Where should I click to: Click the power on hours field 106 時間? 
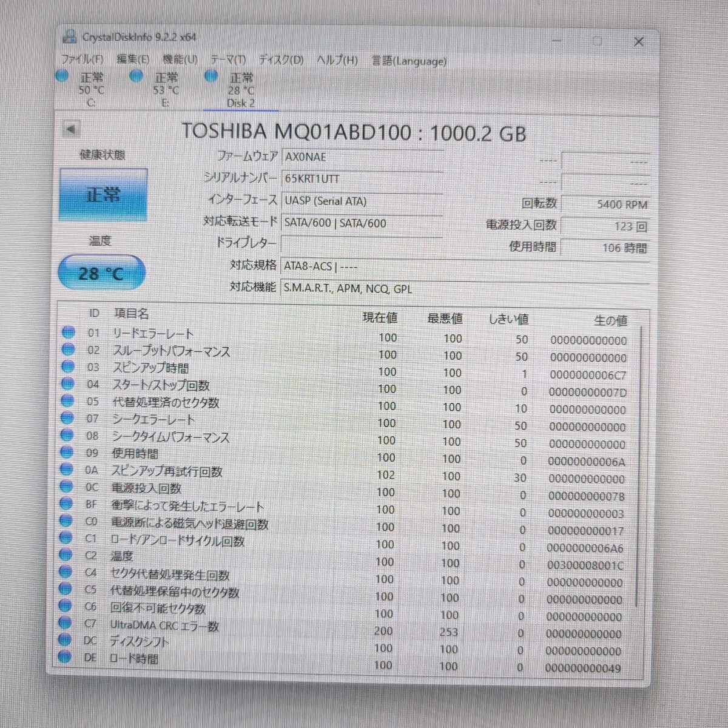tap(605, 248)
